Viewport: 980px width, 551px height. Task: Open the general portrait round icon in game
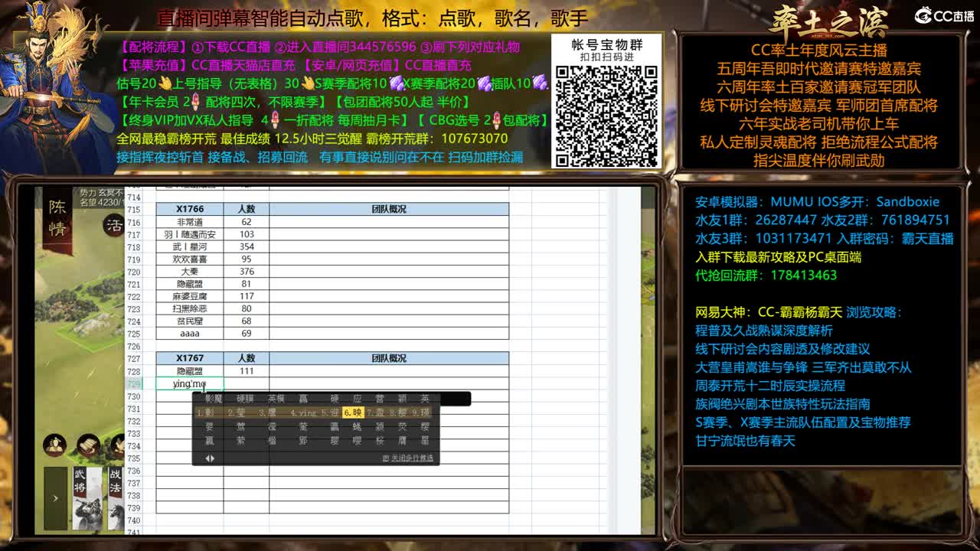click(x=54, y=445)
